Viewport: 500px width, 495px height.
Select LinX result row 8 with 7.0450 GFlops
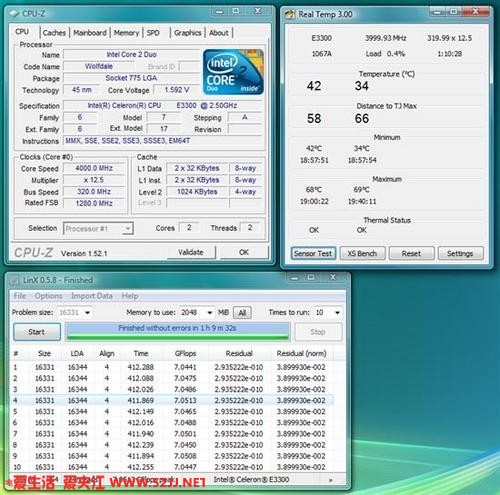point(172,445)
